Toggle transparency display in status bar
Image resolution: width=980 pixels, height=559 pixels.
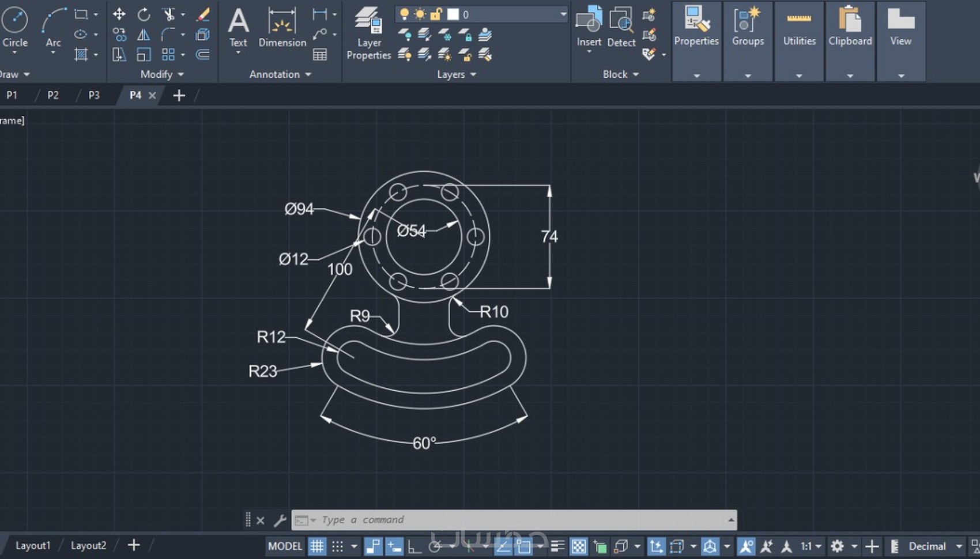578,546
